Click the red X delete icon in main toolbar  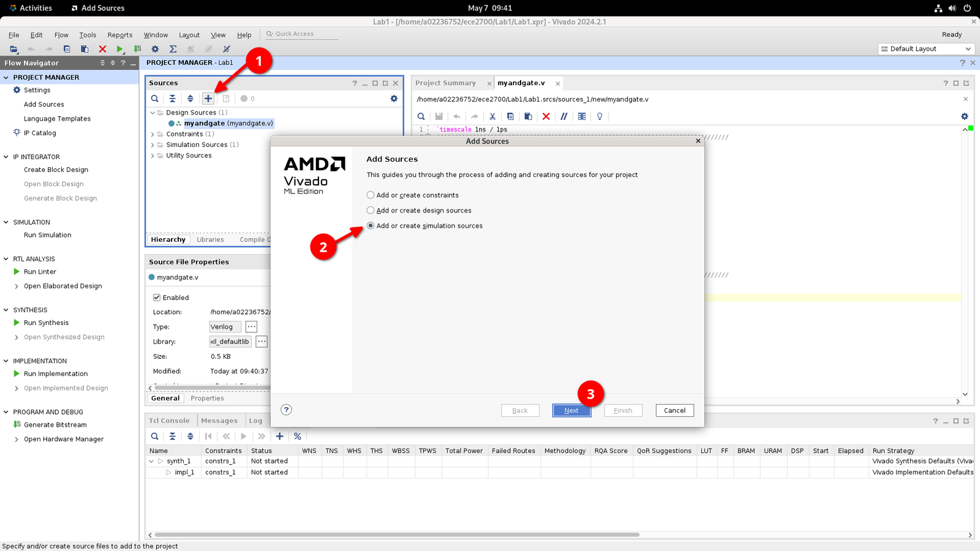click(x=102, y=49)
